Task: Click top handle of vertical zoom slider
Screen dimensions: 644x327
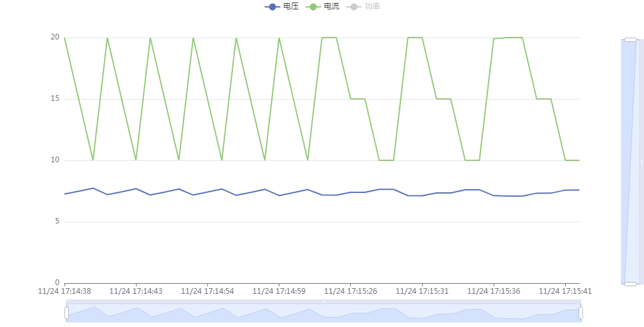Action: 630,40
